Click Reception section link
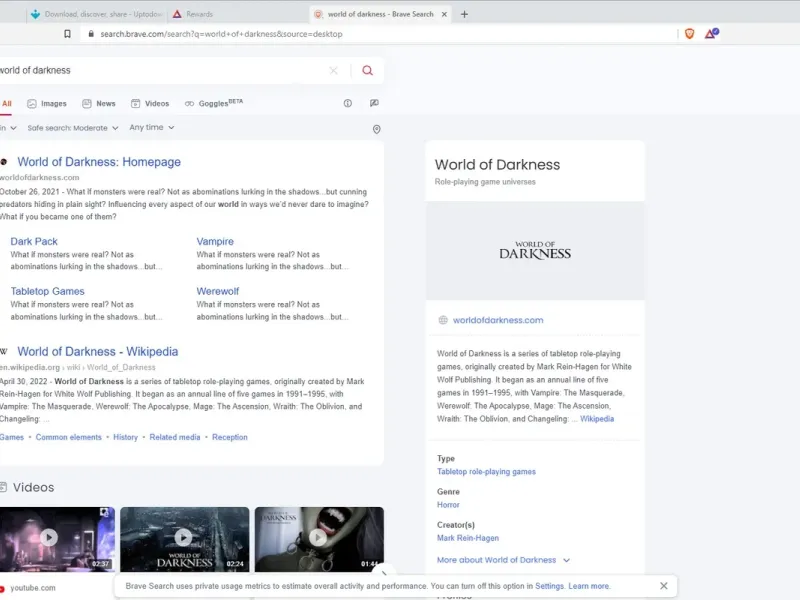Screen dimensions: 800x600 [x=230, y=437]
